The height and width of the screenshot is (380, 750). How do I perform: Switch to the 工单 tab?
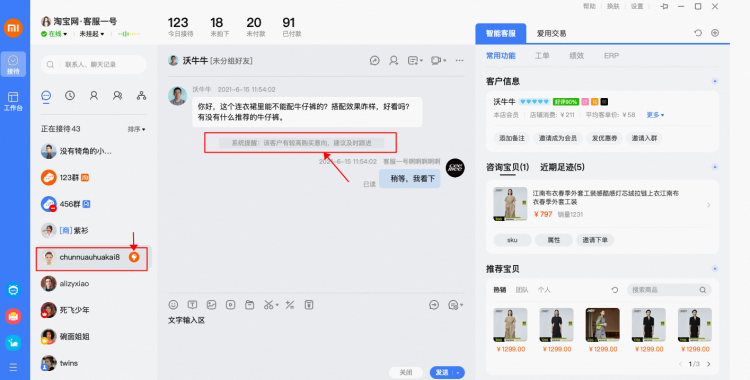point(542,56)
